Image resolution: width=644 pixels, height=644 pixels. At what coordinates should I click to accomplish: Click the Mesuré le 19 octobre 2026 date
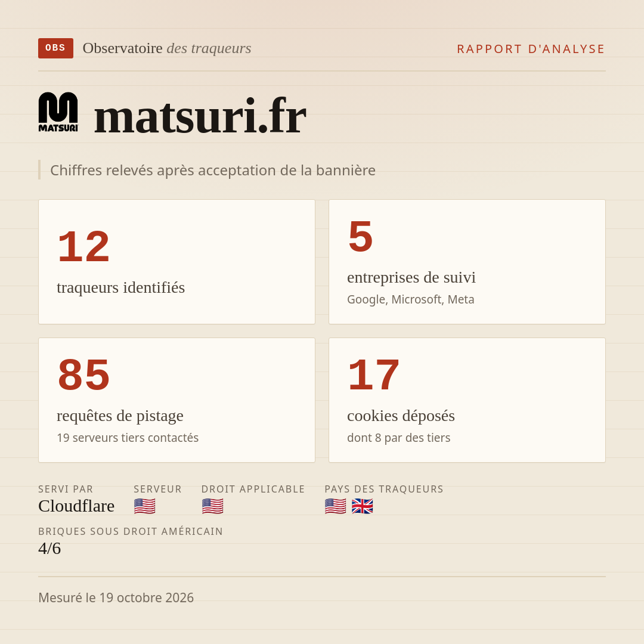coord(116,597)
